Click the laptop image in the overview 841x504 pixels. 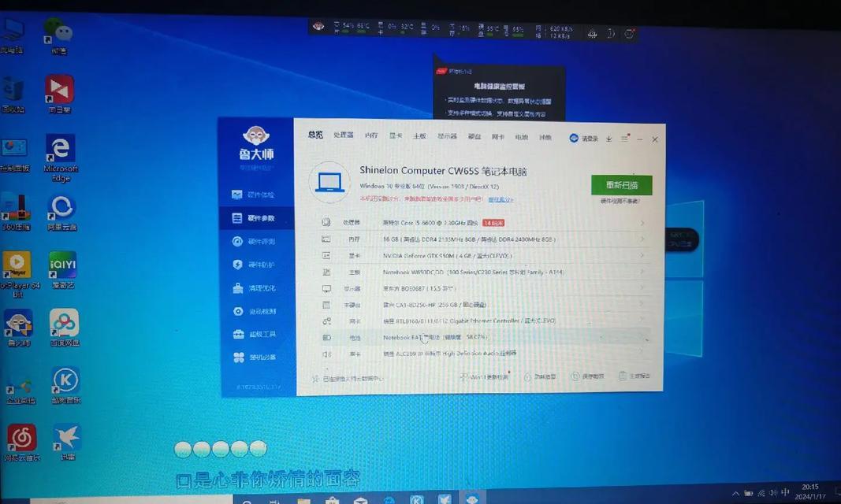click(x=329, y=182)
